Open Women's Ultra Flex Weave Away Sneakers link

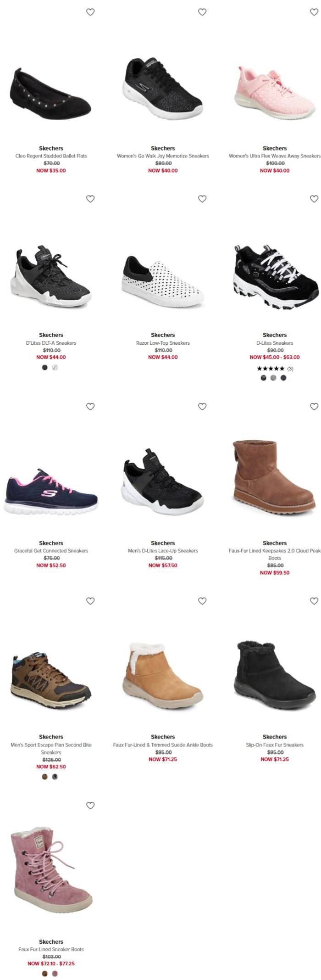coord(275,156)
